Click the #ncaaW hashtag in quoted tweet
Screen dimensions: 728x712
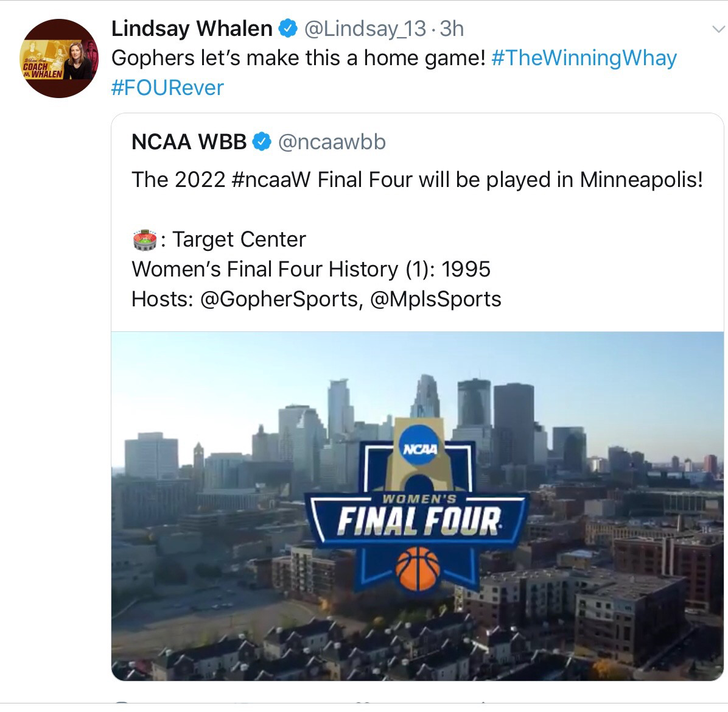(x=271, y=180)
